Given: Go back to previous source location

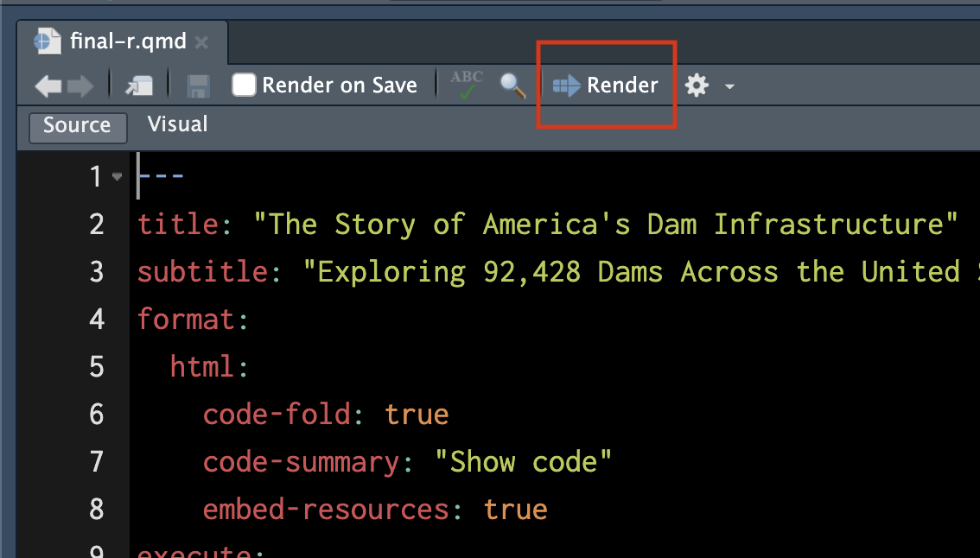Looking at the screenshot, I should click(48, 86).
